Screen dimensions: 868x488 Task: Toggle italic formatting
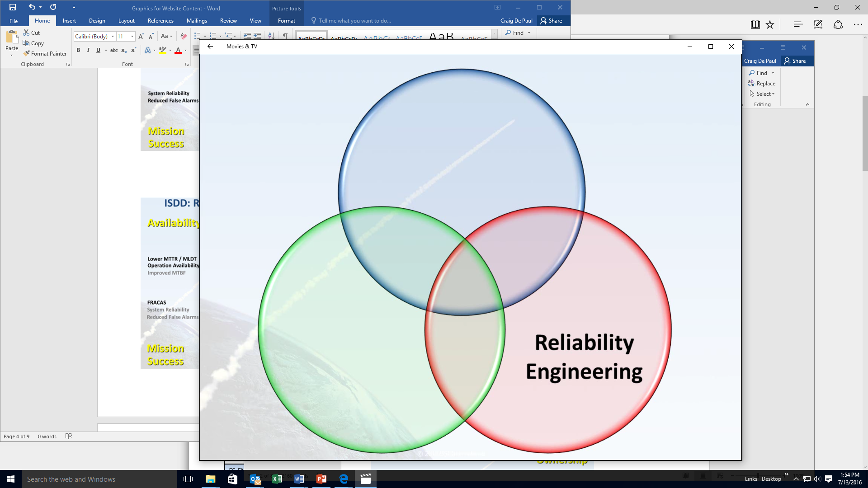tap(88, 50)
